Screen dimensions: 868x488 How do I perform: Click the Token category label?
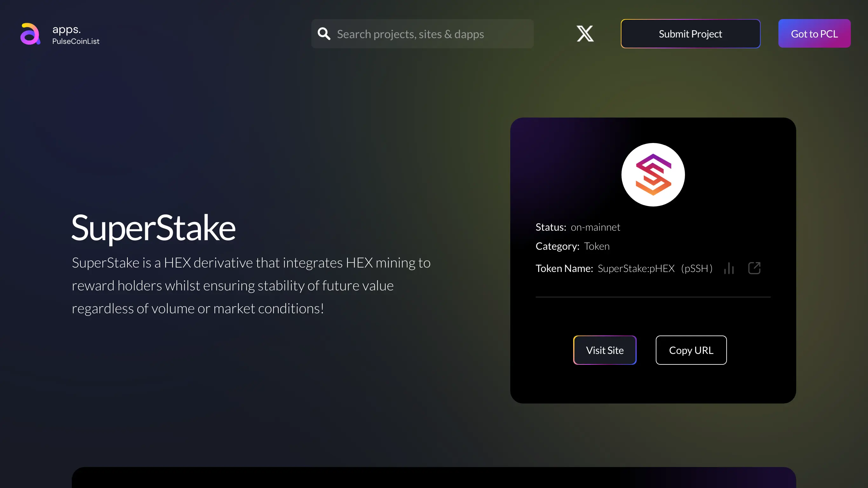[x=596, y=246]
